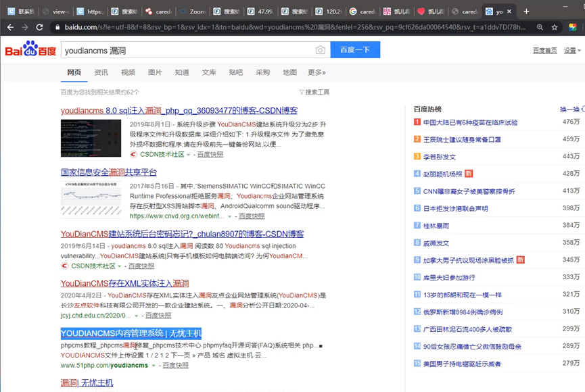Viewport: 585px width, 392px height.
Task: Open 漏洞| 无忧主机 result link
Action: click(87, 383)
